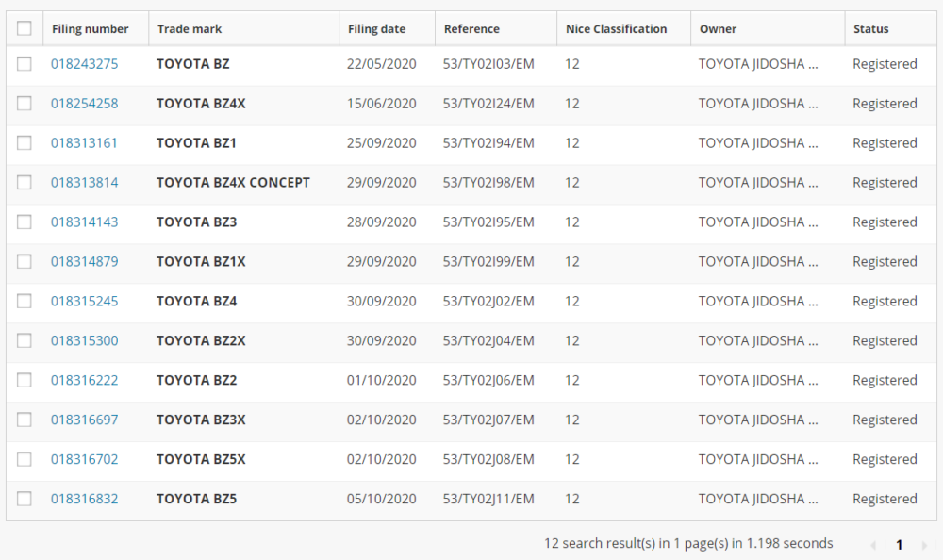Check the TOYOTA BZ4X CONCEPT row checkbox
This screenshot has width=943, height=560.
coord(25,182)
